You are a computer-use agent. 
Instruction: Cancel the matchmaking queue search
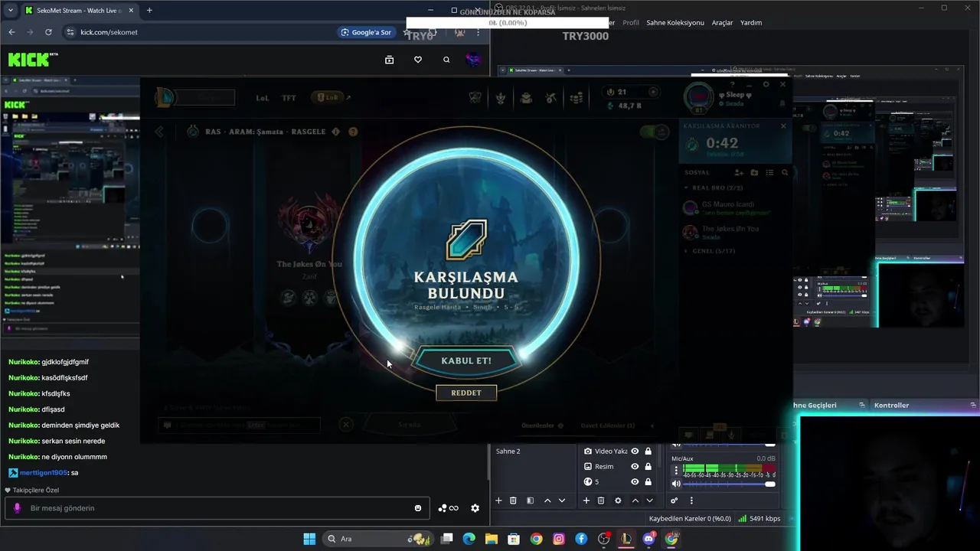[x=783, y=126]
